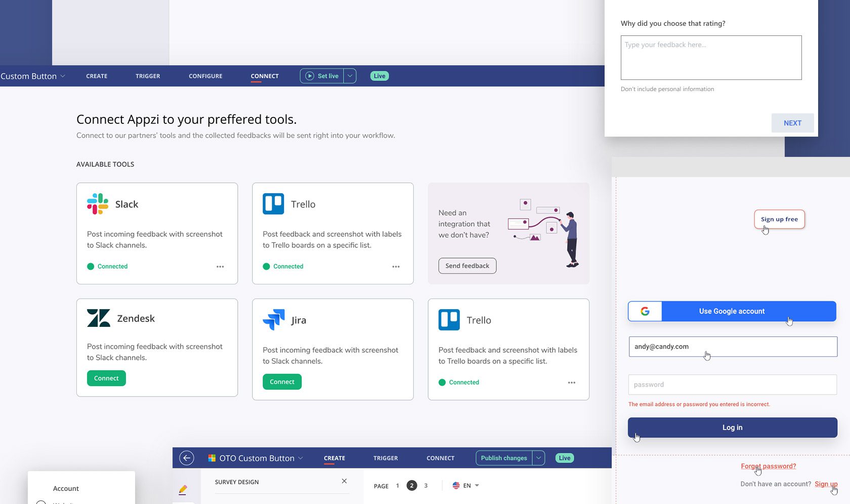Select survey page 2
The width and height of the screenshot is (850, 504).
(412, 486)
